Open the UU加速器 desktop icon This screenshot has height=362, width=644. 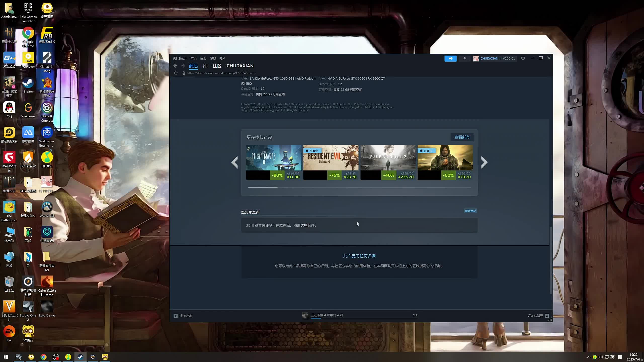click(47, 234)
